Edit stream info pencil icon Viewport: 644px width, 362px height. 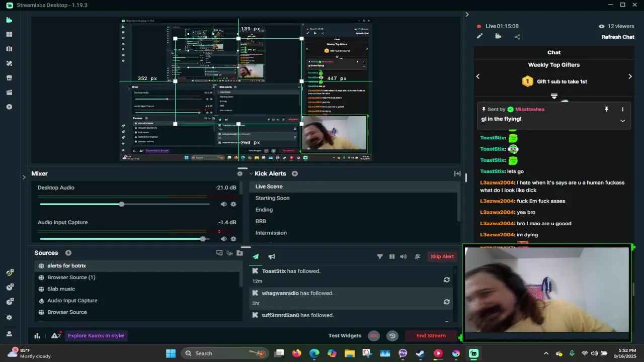point(480,36)
